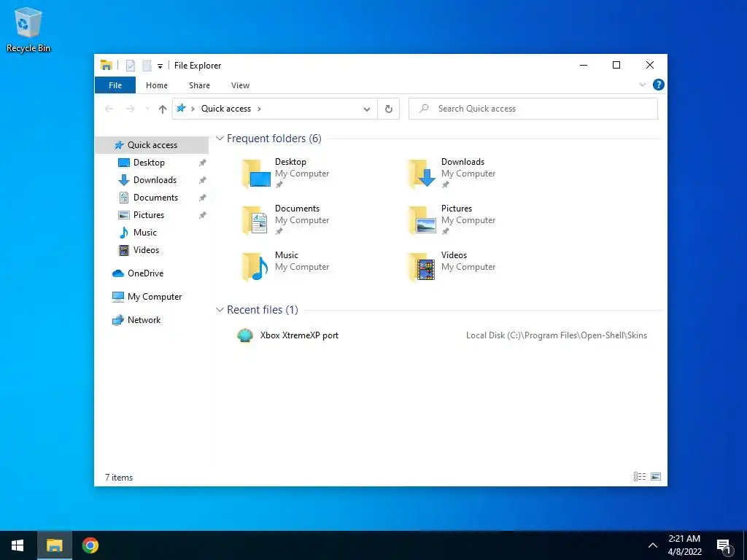
Task: Click pin icon next to Documents in sidebar
Action: point(203,198)
